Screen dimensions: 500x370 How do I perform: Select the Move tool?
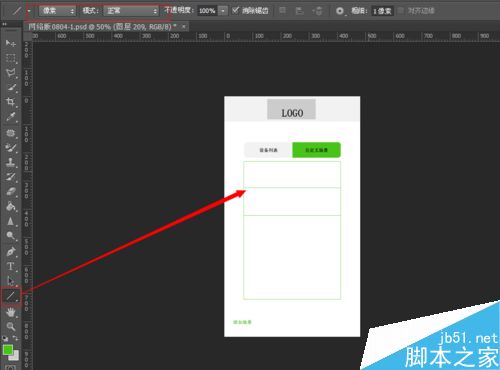click(11, 43)
